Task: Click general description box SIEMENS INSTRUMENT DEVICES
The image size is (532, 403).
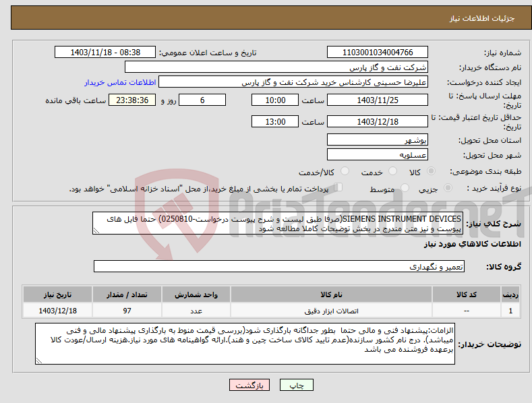Action: [x=278, y=224]
